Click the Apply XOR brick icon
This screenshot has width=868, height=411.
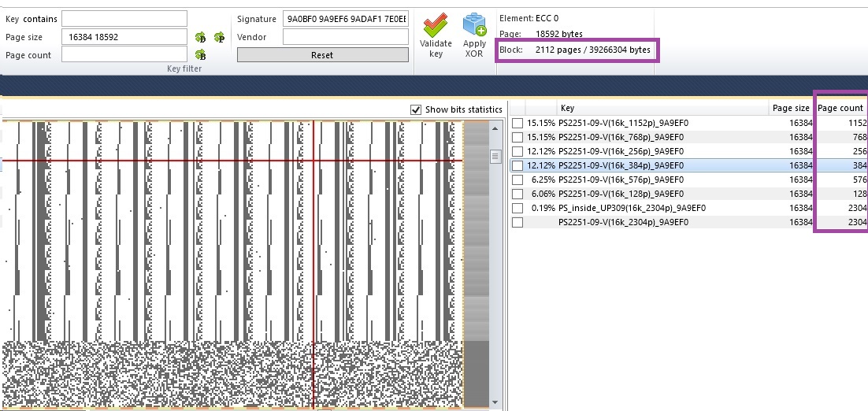pos(474,25)
